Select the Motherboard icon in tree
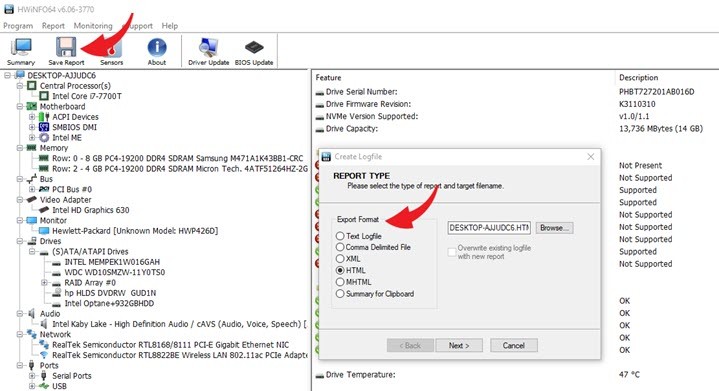This screenshot has height=391, width=719. click(x=32, y=106)
